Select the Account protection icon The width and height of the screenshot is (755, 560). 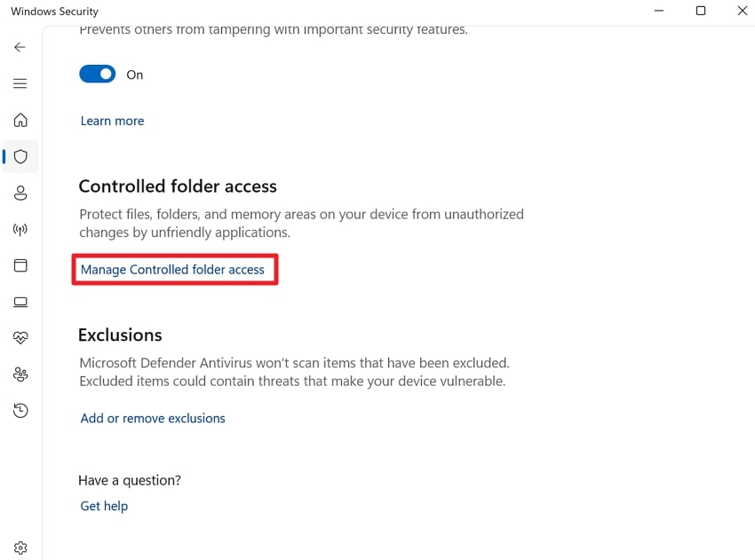[20, 193]
